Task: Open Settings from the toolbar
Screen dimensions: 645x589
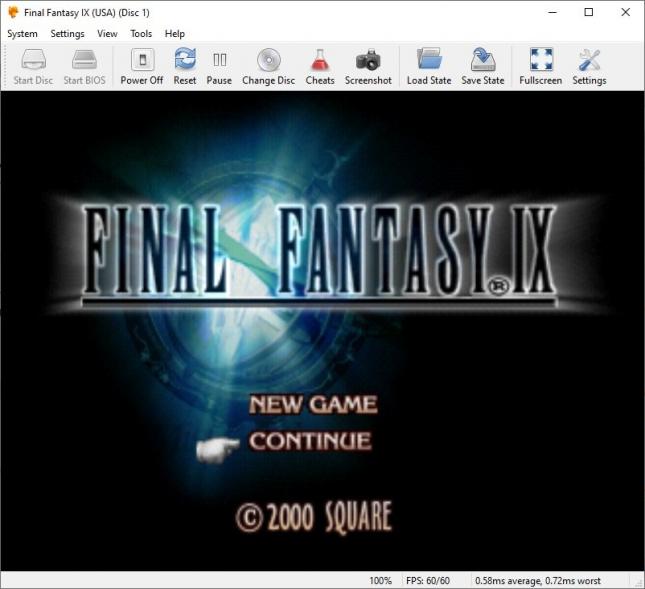Action: 589,67
